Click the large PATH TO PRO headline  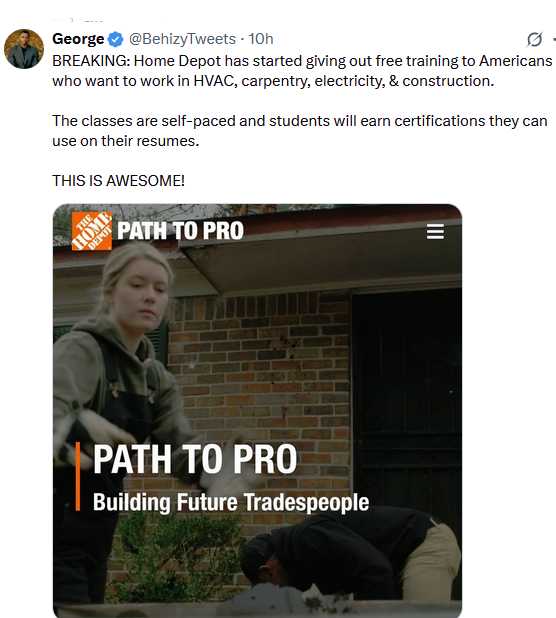(x=195, y=459)
